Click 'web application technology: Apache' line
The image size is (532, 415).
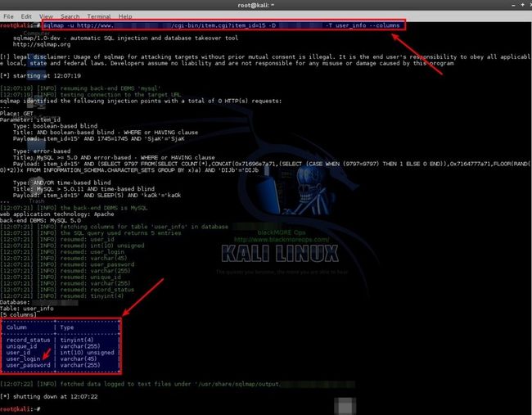pos(57,214)
